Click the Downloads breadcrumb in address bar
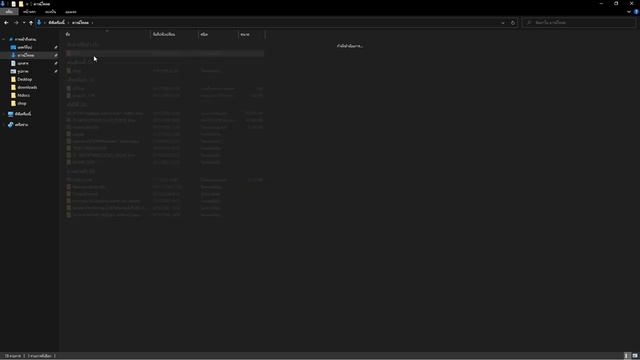The height and width of the screenshot is (360, 640). coord(80,23)
